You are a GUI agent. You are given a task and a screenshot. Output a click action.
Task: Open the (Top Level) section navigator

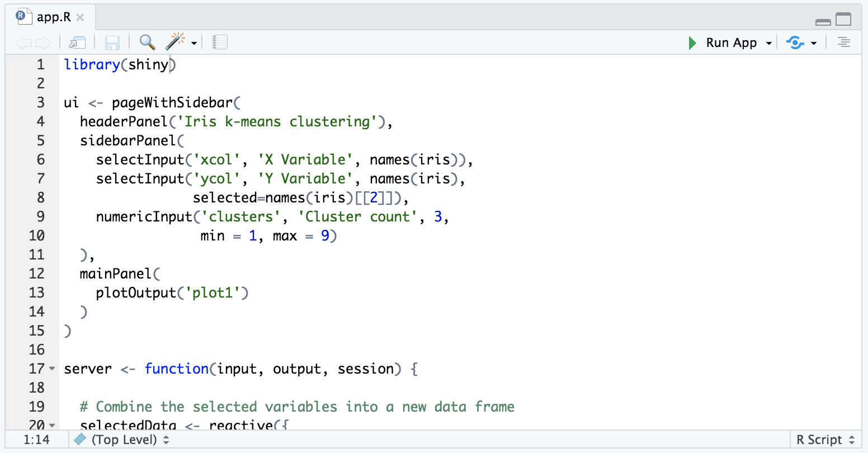coord(123,440)
